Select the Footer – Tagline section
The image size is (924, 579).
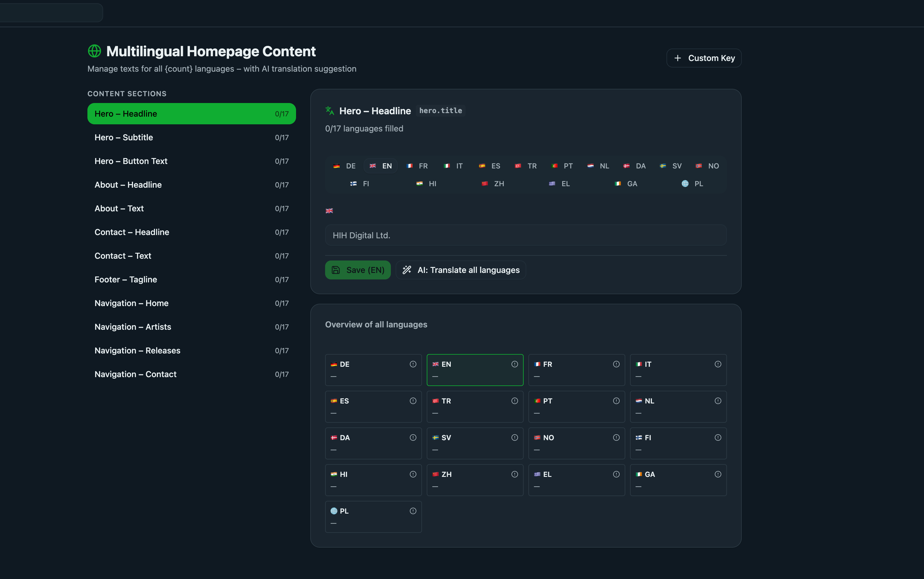point(192,279)
